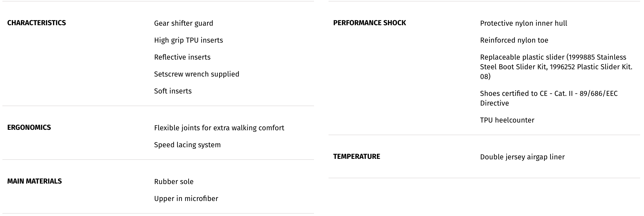
Task: Click the ERGONOMICS section heading
Action: click(x=29, y=127)
